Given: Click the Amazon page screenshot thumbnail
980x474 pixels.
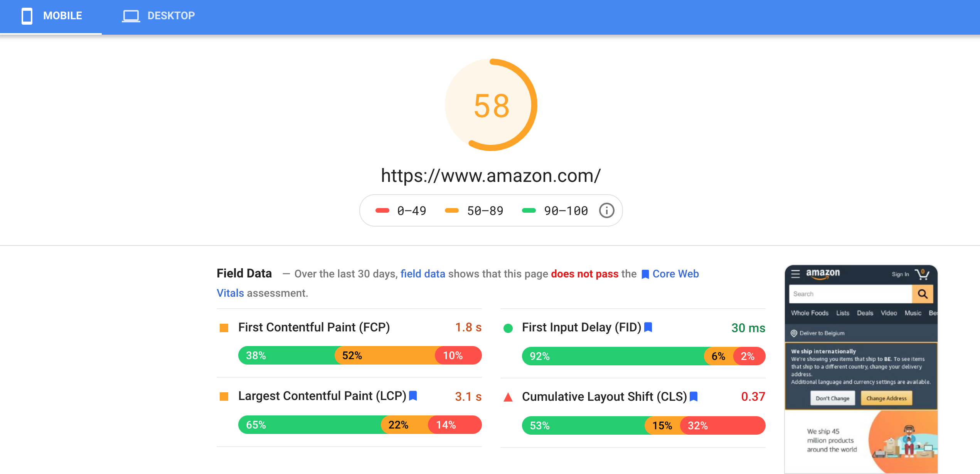Looking at the screenshot, I should (x=861, y=369).
